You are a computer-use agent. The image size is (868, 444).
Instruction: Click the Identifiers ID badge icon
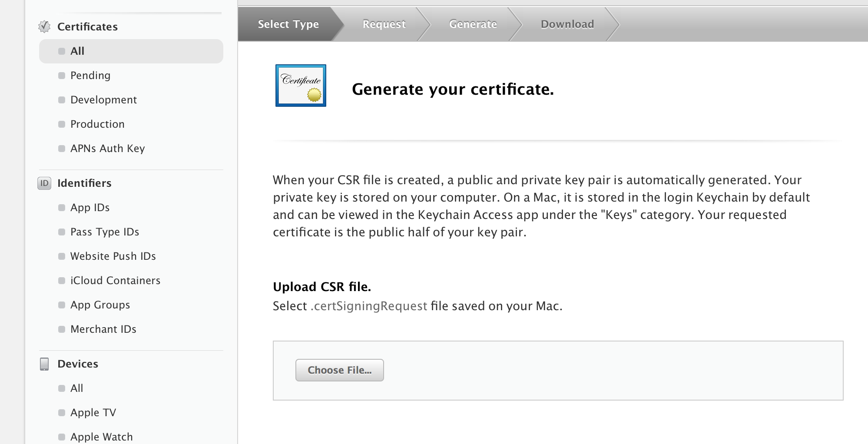(44, 183)
